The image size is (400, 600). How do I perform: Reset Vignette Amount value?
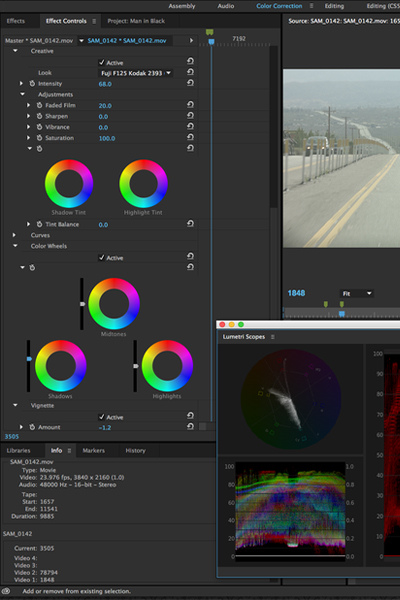[x=190, y=426]
